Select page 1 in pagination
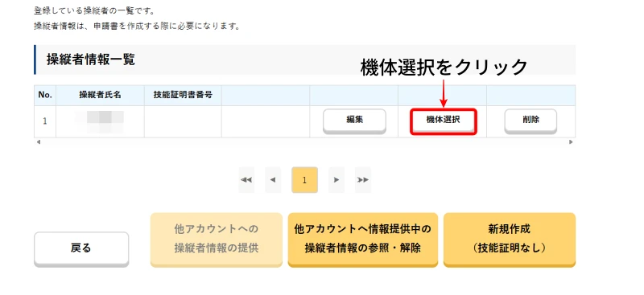The image size is (644, 295). tap(304, 180)
